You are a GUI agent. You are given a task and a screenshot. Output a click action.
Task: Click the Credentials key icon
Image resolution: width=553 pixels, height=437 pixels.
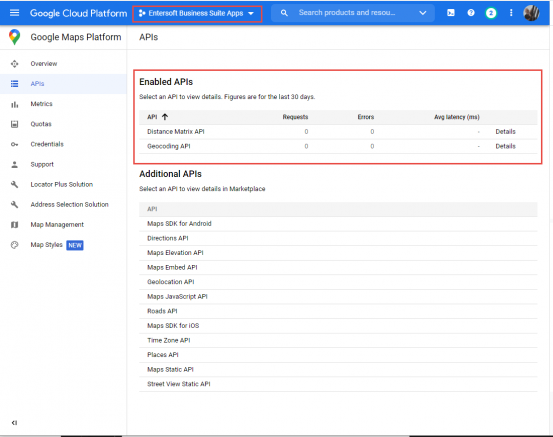click(x=14, y=144)
